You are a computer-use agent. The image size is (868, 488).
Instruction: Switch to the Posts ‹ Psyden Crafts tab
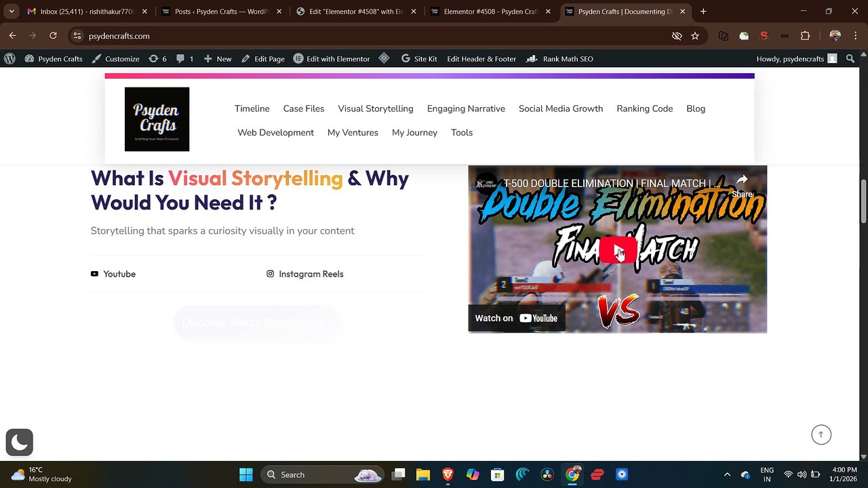click(221, 12)
